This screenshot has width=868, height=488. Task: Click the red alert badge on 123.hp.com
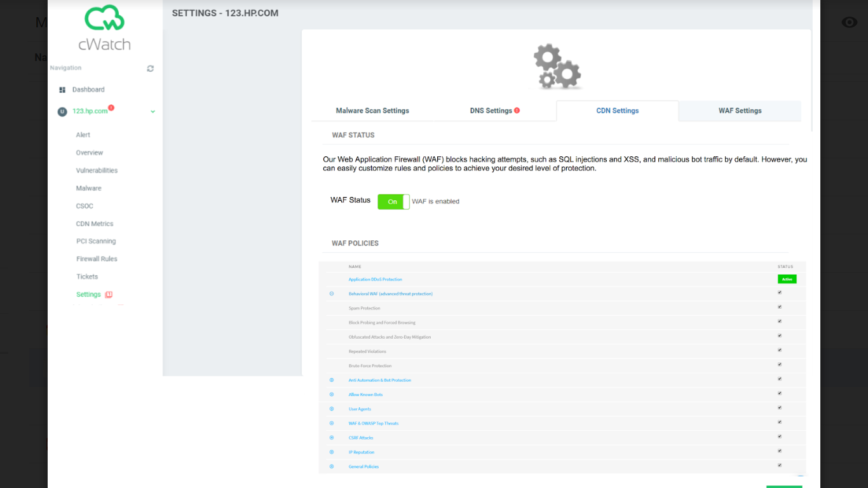[111, 107]
